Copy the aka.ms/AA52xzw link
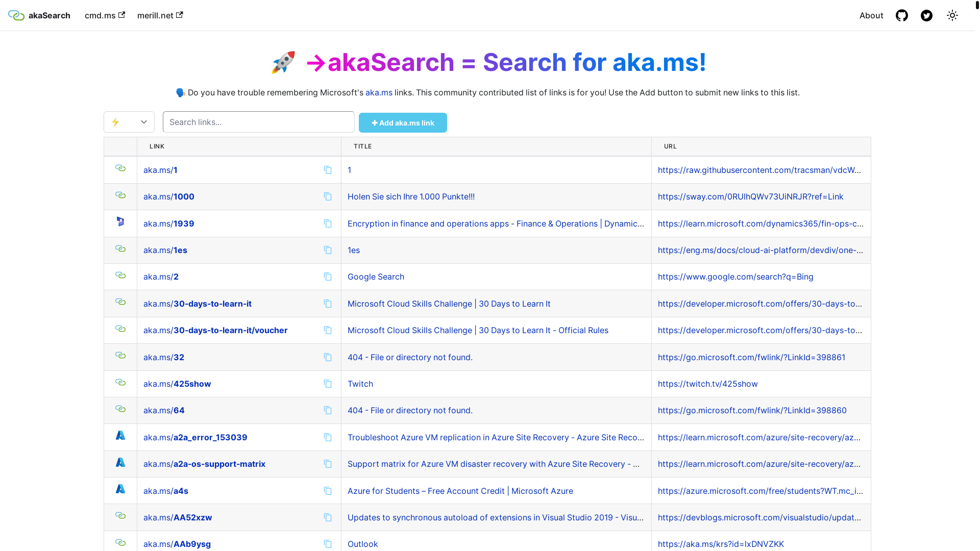 click(328, 517)
